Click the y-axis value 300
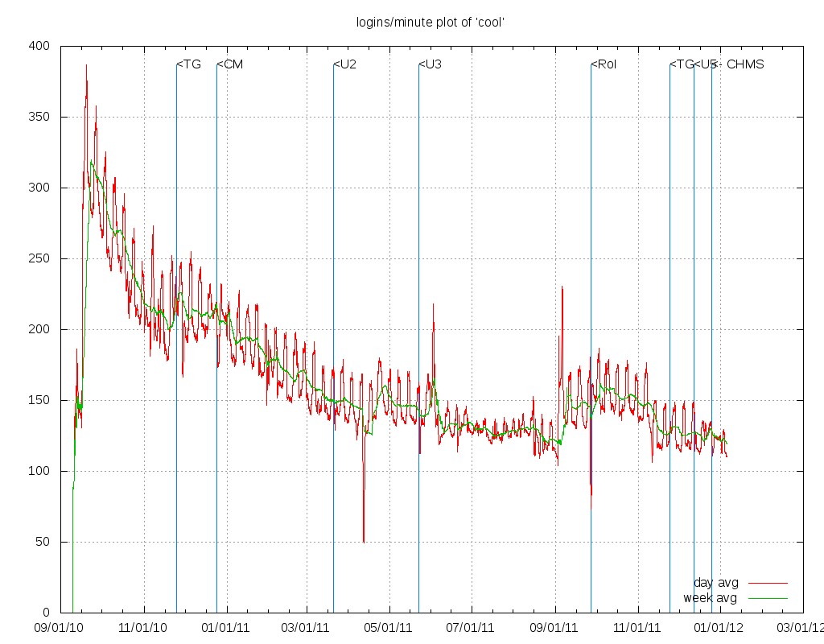 click(x=39, y=188)
